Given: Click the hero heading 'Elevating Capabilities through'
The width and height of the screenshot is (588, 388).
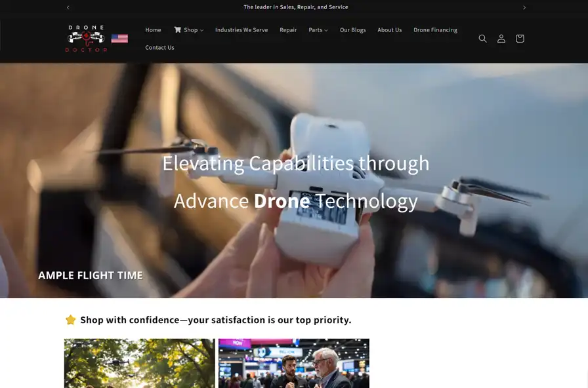Looking at the screenshot, I should pos(296,164).
